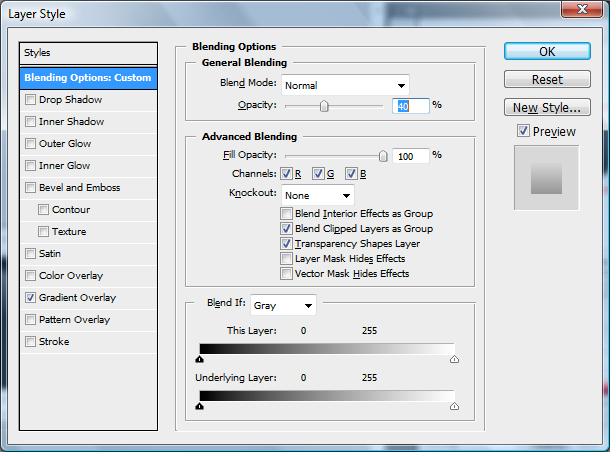Check Vector Mask Hides Effects
The width and height of the screenshot is (616, 456).
click(x=286, y=273)
